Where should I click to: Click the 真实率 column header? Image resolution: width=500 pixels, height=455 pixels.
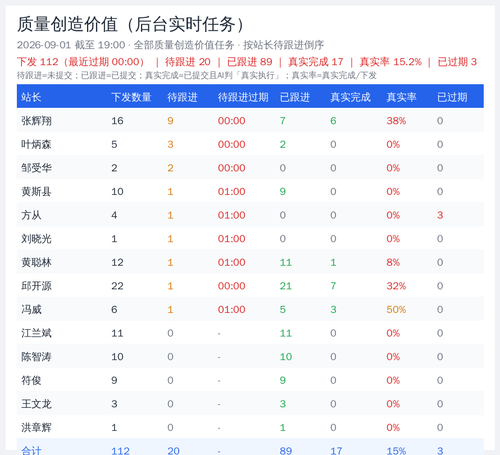(x=401, y=97)
